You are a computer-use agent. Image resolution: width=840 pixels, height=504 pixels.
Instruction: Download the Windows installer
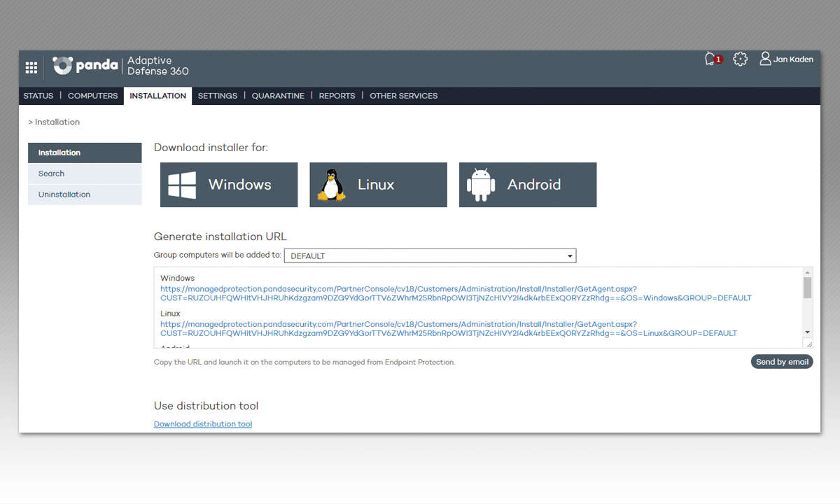pos(229,185)
